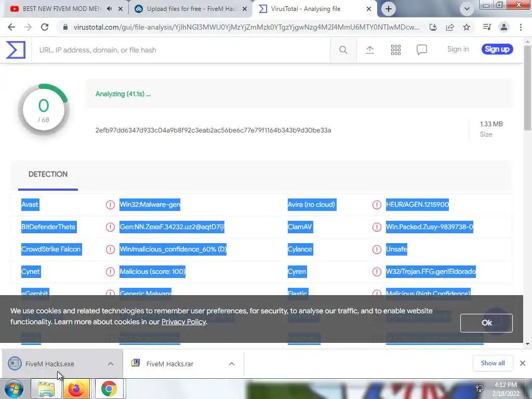
Task: Click the page vertical scrollbar thumb
Action: (528, 88)
